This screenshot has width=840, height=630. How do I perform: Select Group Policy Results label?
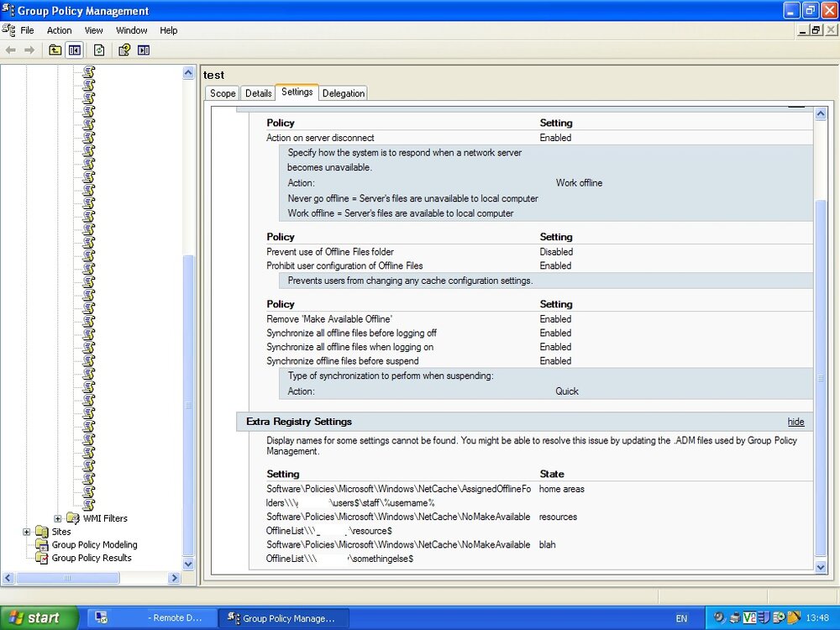tap(92, 558)
